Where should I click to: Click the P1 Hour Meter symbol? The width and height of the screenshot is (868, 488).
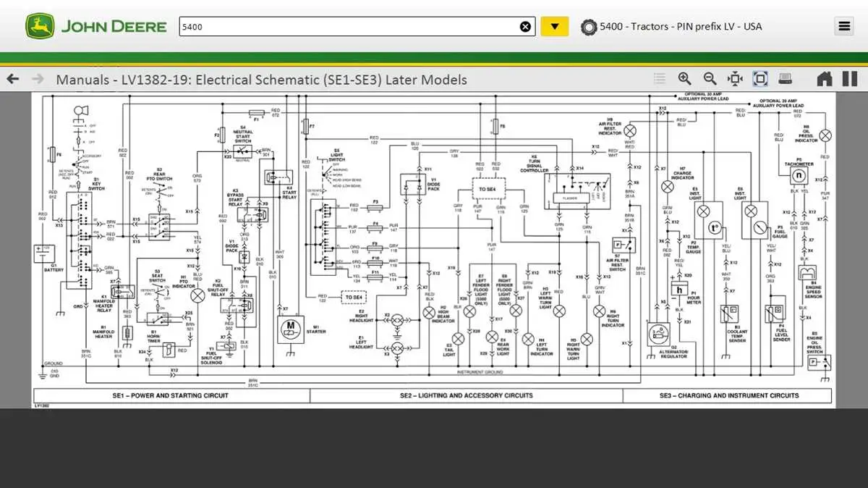click(x=678, y=290)
